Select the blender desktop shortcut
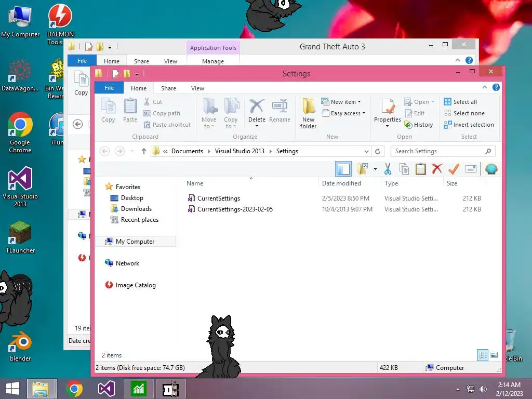The width and height of the screenshot is (532, 399). pyautogui.click(x=20, y=346)
